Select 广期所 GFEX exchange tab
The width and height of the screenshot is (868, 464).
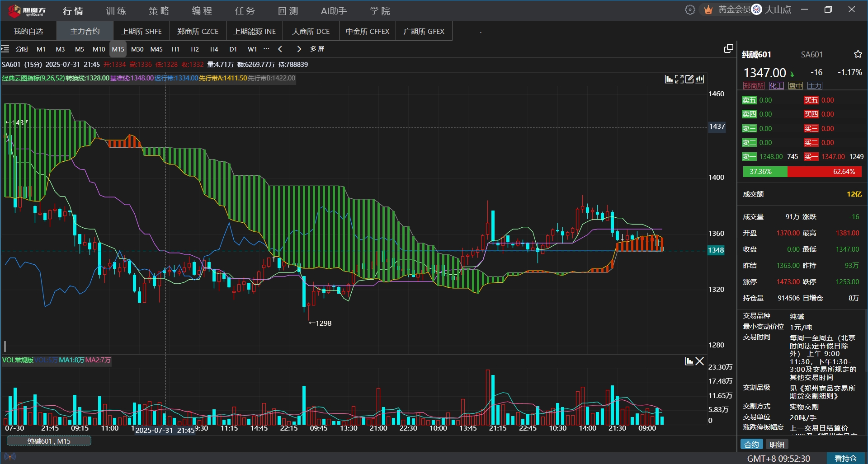(424, 31)
